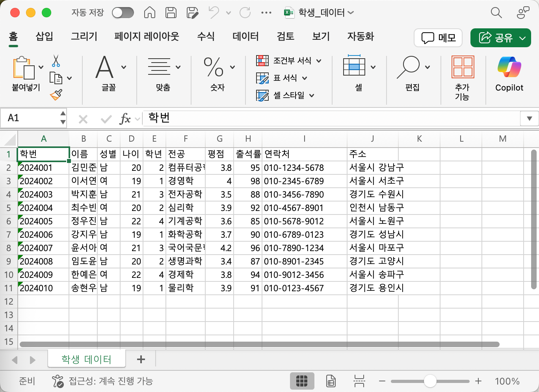The height and width of the screenshot is (392, 539).
Task: Click the confirm checkmark in formula bar
Action: click(x=106, y=119)
